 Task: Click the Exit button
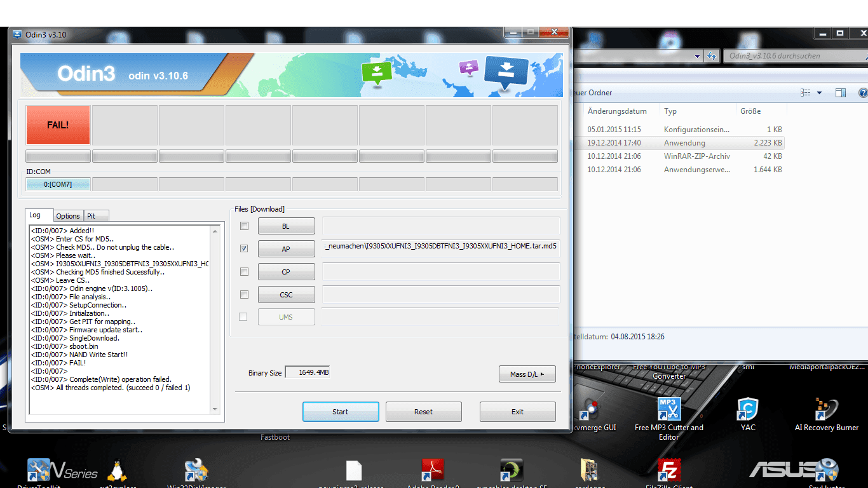pos(517,412)
